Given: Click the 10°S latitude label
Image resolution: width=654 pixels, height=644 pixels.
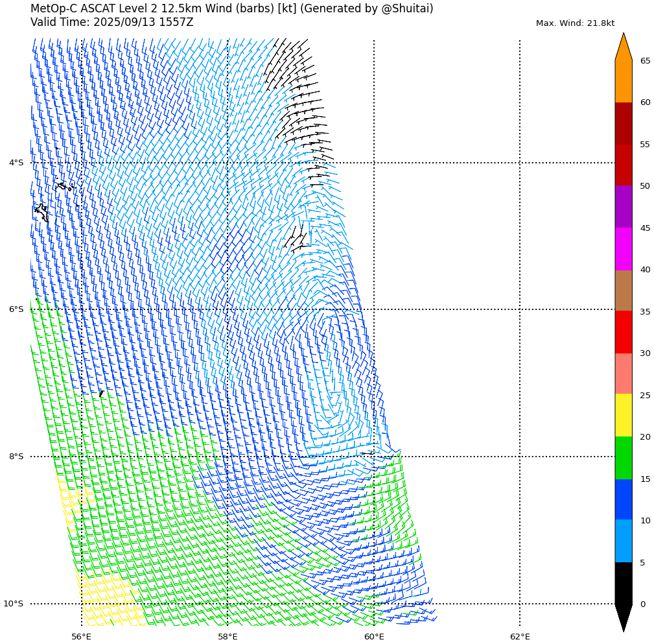Looking at the screenshot, I should 14,604.
